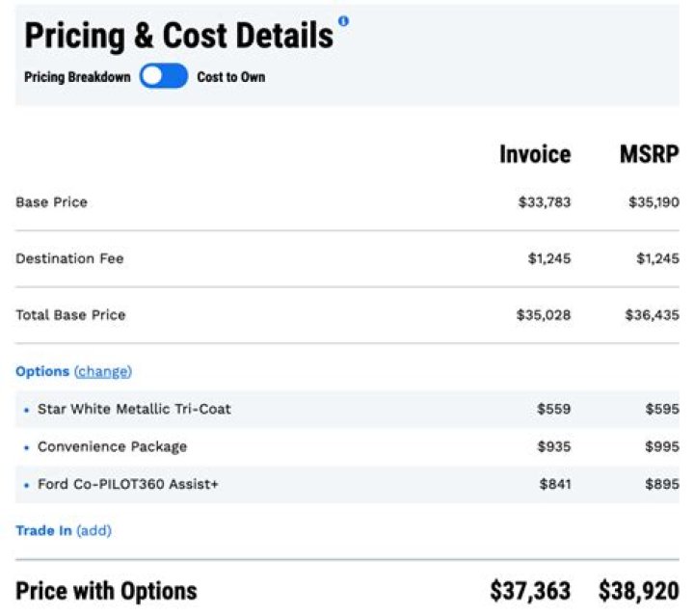Open the Options (change) link
This screenshot has width=694, height=616.
coord(103,371)
